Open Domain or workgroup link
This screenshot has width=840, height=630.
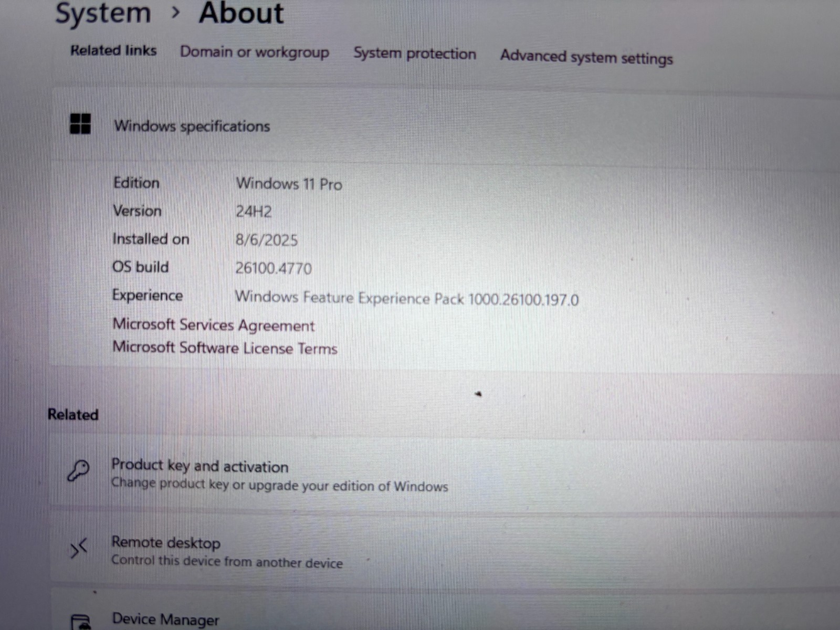(x=255, y=52)
